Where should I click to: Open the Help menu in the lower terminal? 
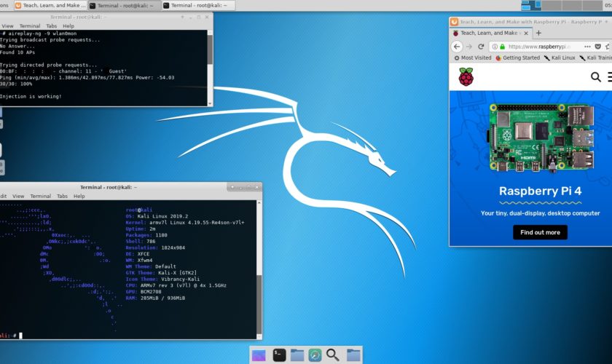[x=78, y=196]
